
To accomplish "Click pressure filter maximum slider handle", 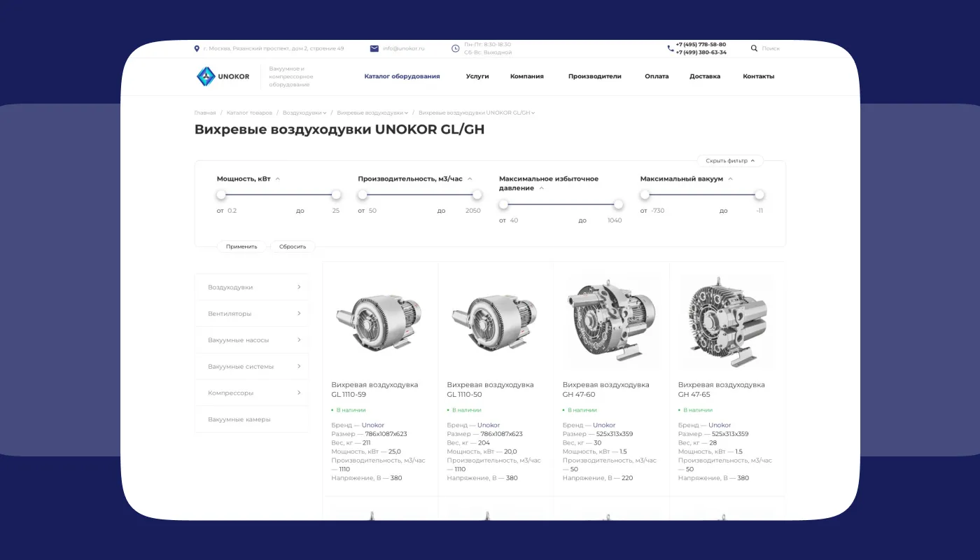I will [618, 204].
